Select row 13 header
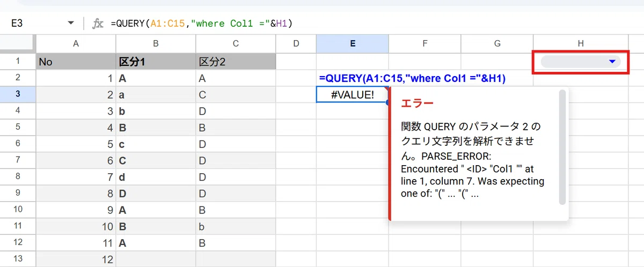 coord(18,259)
